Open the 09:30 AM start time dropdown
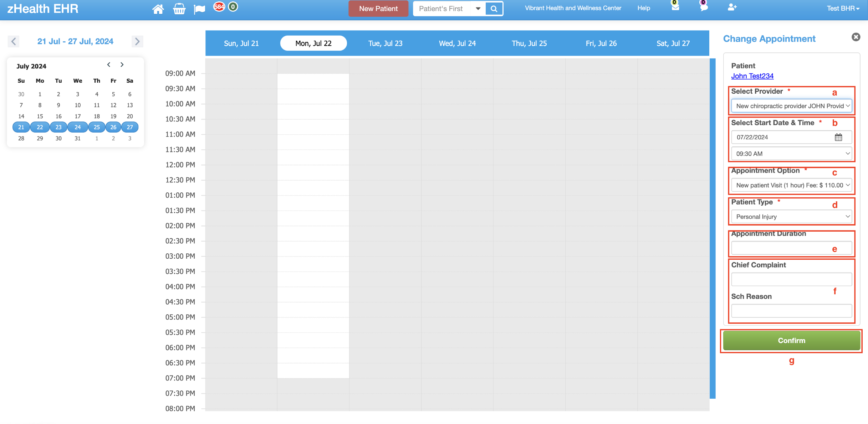The height and width of the screenshot is (424, 868). pos(791,154)
